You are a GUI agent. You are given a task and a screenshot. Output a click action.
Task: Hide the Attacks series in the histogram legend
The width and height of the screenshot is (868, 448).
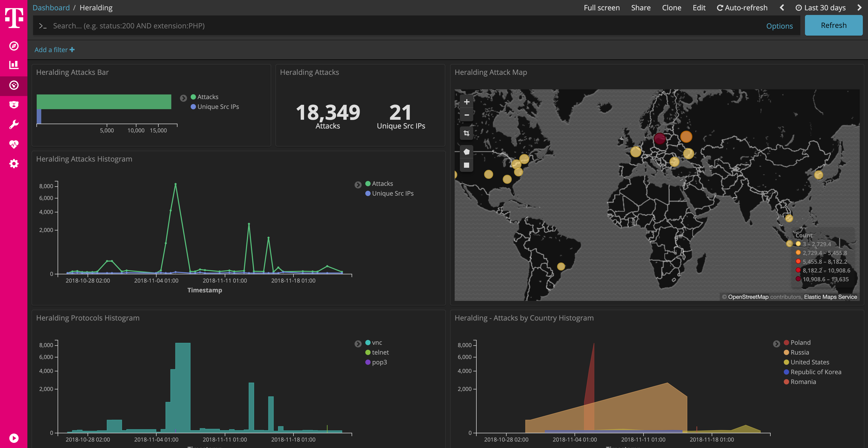382,183
